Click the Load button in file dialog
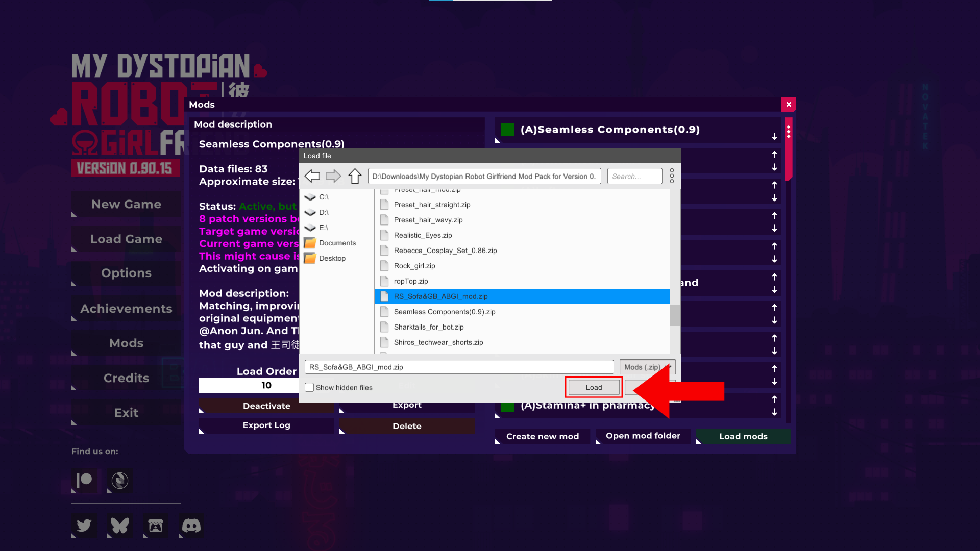This screenshot has height=551, width=980. (594, 388)
